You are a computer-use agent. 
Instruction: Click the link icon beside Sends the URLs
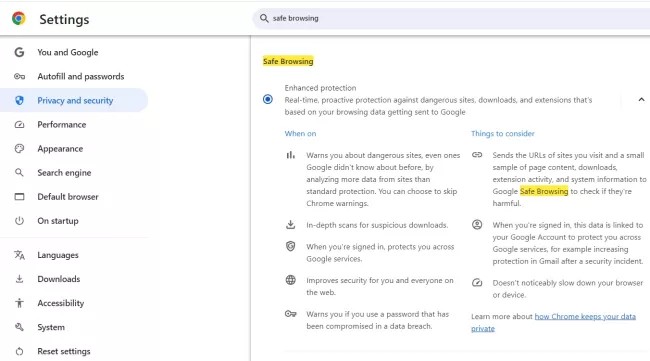pyautogui.click(x=477, y=155)
